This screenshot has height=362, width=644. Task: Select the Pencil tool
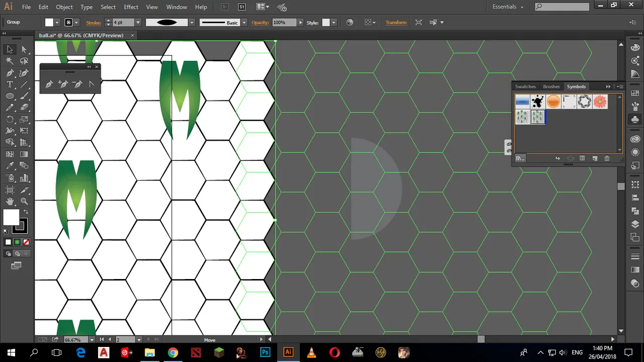pos(10,108)
